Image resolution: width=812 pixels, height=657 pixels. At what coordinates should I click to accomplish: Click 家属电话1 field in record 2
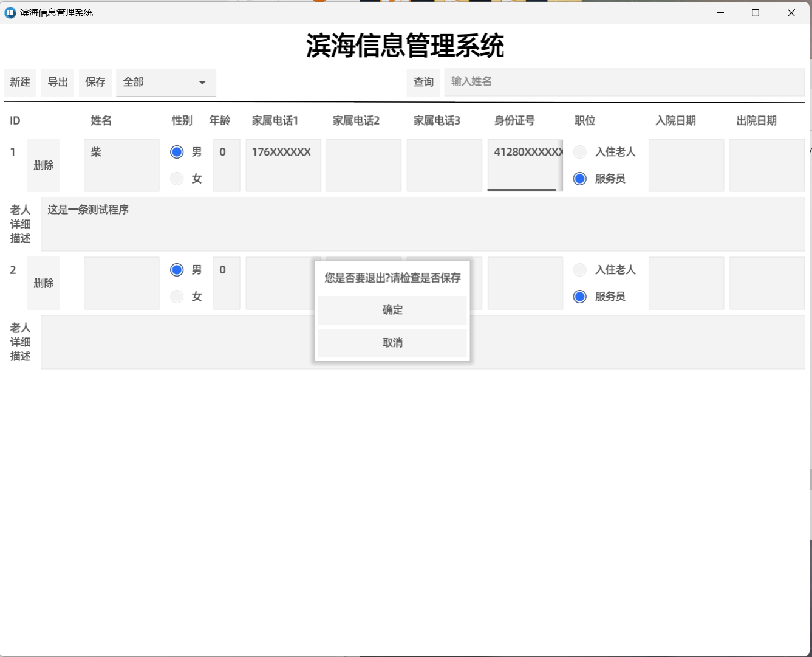tap(279, 283)
